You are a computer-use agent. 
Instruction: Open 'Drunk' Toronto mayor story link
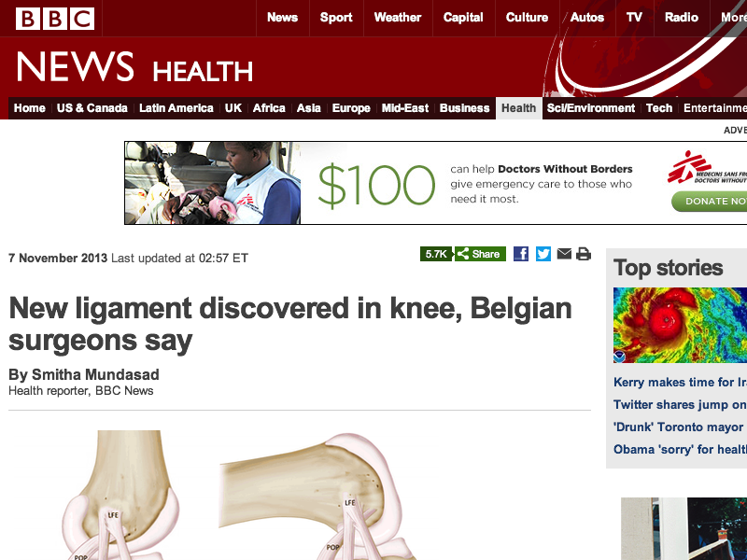click(x=680, y=427)
